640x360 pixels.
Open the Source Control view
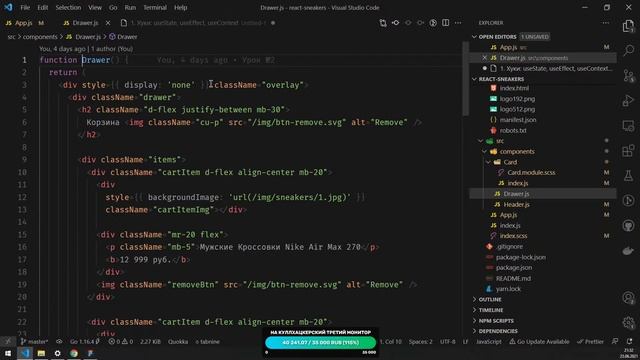[x=629, y=76]
